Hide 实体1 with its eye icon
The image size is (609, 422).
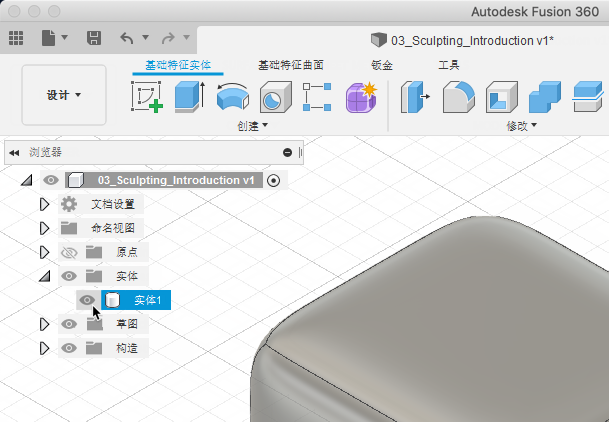coord(87,300)
